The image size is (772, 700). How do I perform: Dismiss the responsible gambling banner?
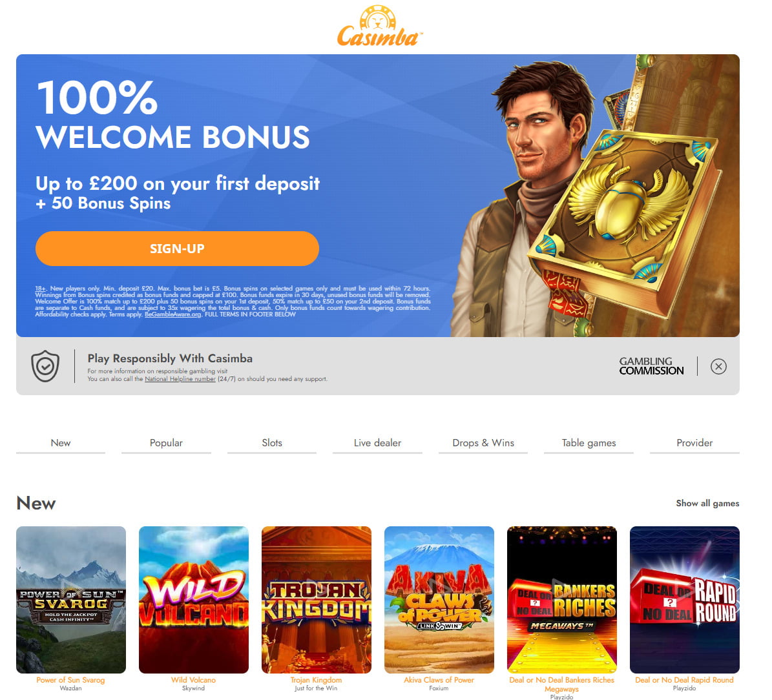(x=718, y=366)
